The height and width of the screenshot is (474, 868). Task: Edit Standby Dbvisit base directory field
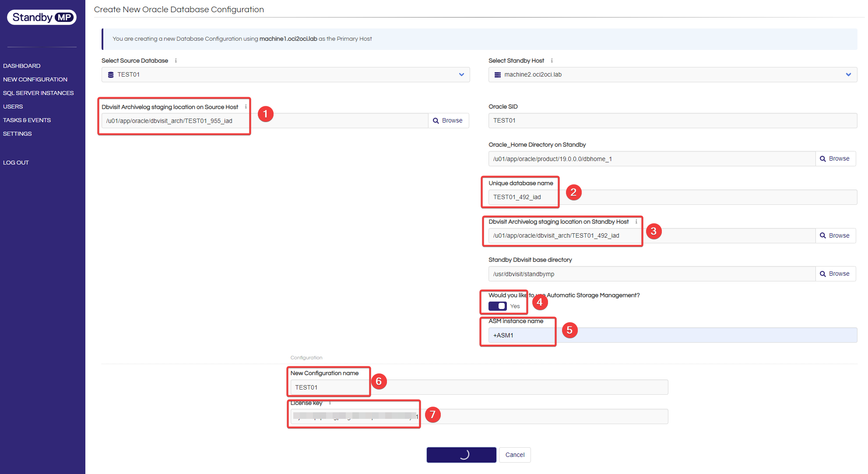click(652, 274)
